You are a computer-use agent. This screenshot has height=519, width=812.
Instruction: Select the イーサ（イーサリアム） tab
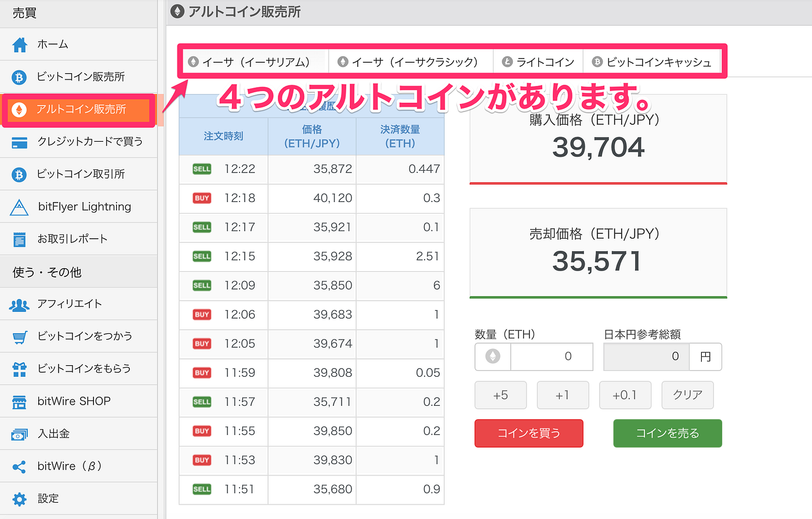point(256,62)
